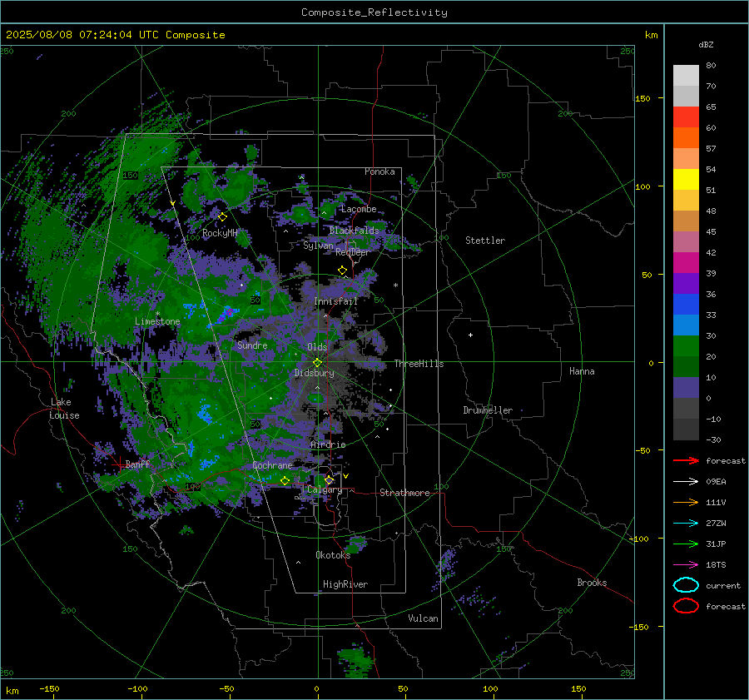The image size is (749, 700).
Task: Click the Innisfail label
Action: pos(335,301)
